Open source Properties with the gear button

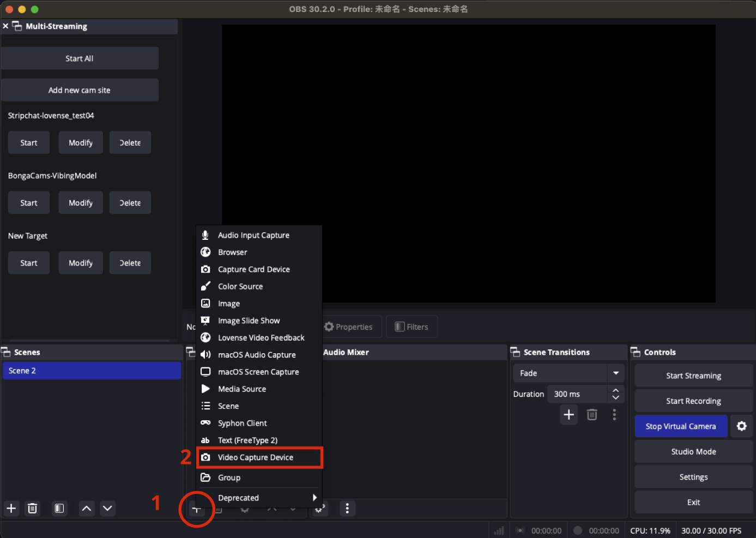(x=350, y=327)
